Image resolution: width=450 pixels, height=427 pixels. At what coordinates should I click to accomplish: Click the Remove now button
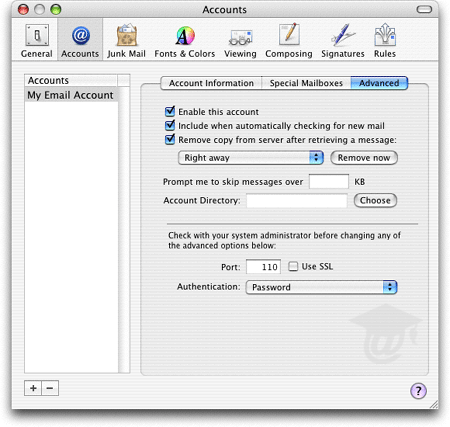[364, 158]
